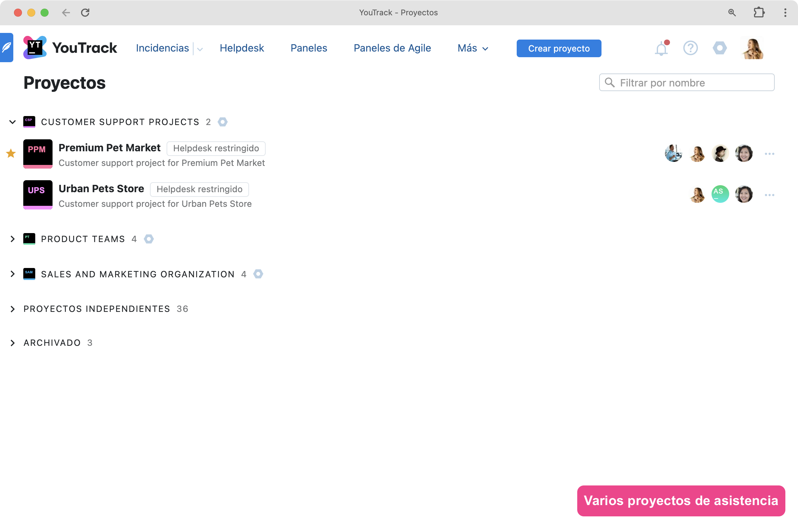This screenshot has width=798, height=532.
Task: Open the Más dropdown menu
Action: point(472,48)
